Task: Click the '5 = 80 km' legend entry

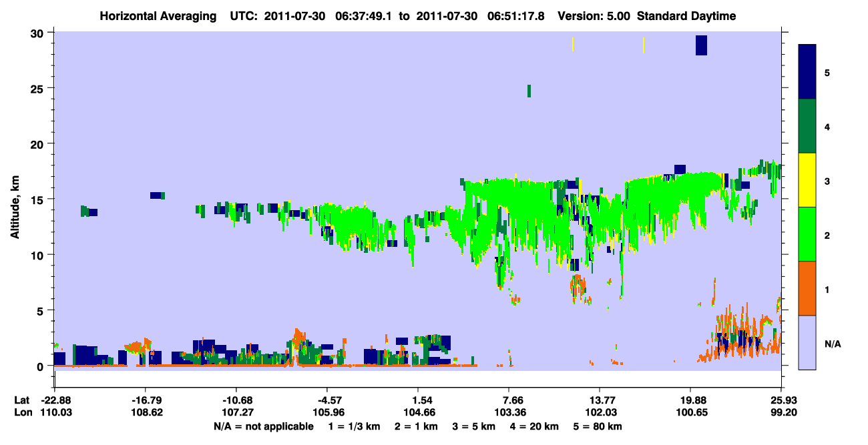Action: click(x=599, y=426)
